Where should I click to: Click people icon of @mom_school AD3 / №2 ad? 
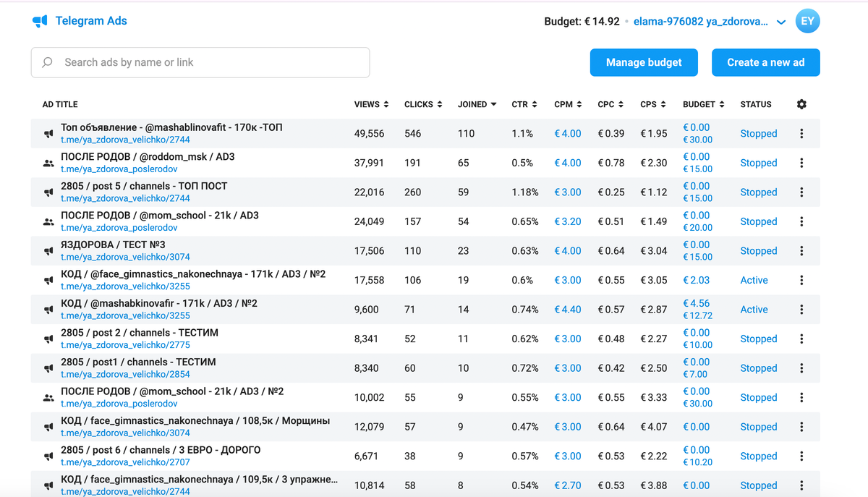pos(48,397)
